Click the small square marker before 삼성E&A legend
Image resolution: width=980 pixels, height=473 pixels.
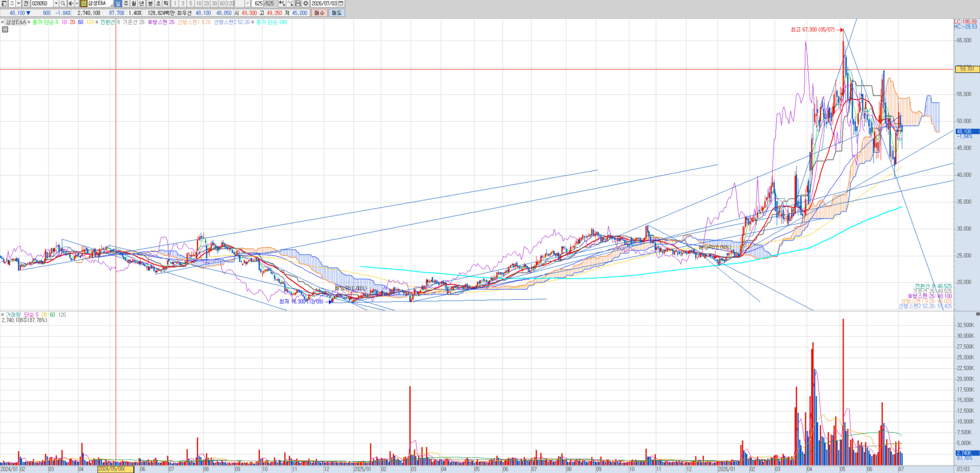[2, 22]
